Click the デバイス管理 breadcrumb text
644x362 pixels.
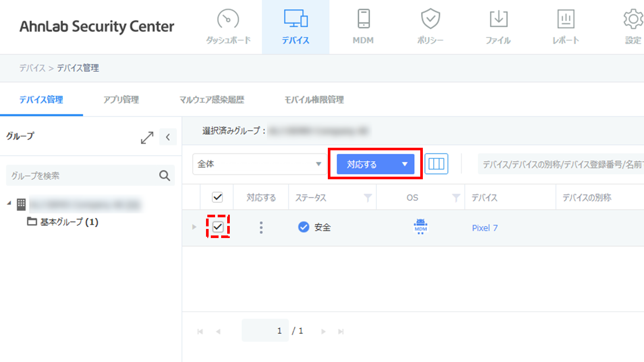tap(78, 68)
